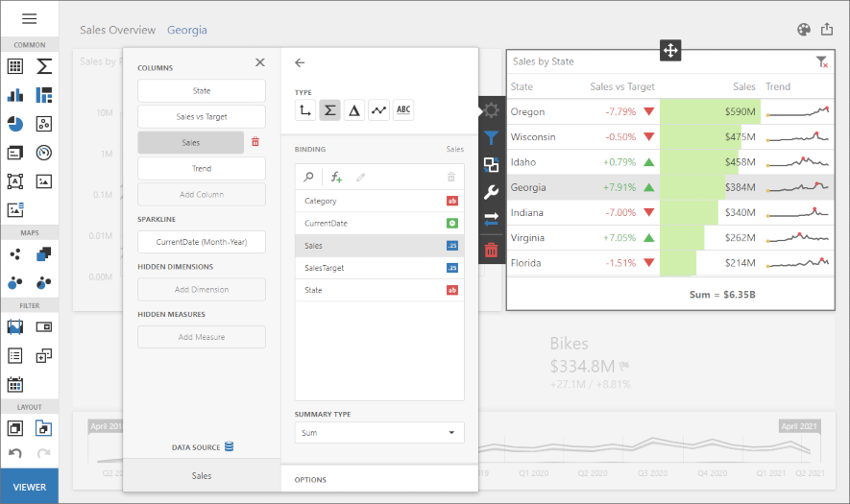Open the DATA SOURCE browser icon
Screen dimensions: 850x504
230,447
